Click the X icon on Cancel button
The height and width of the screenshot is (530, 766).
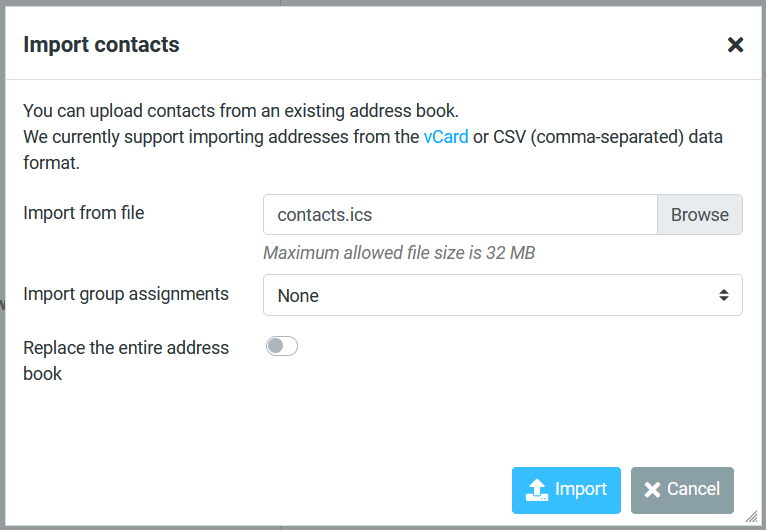pos(652,490)
